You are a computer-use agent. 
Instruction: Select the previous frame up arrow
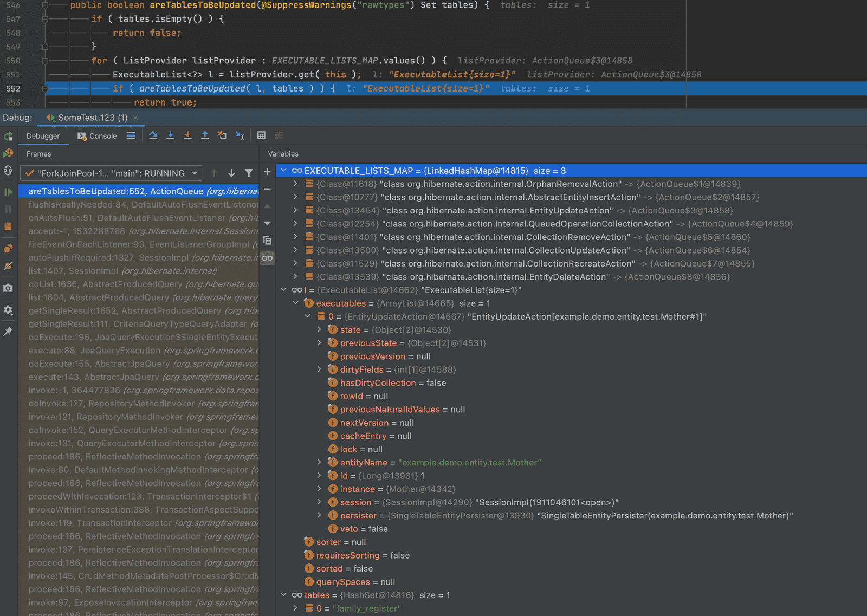(214, 173)
